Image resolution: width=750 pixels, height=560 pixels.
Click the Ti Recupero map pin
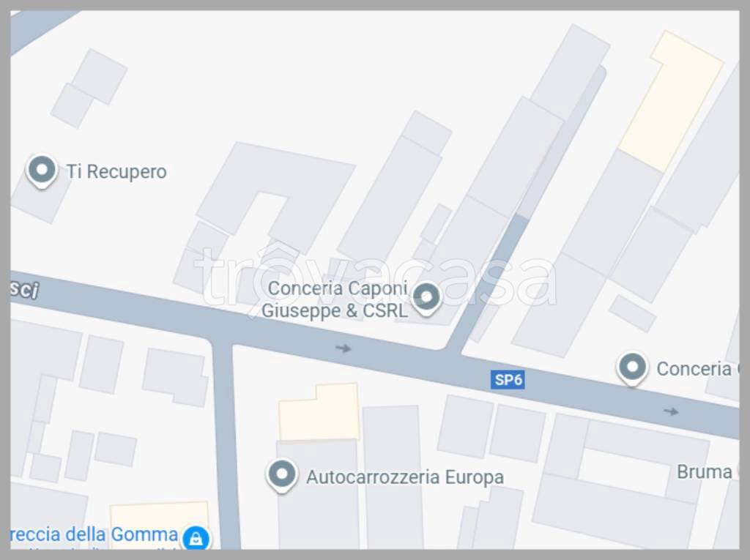[x=42, y=171]
